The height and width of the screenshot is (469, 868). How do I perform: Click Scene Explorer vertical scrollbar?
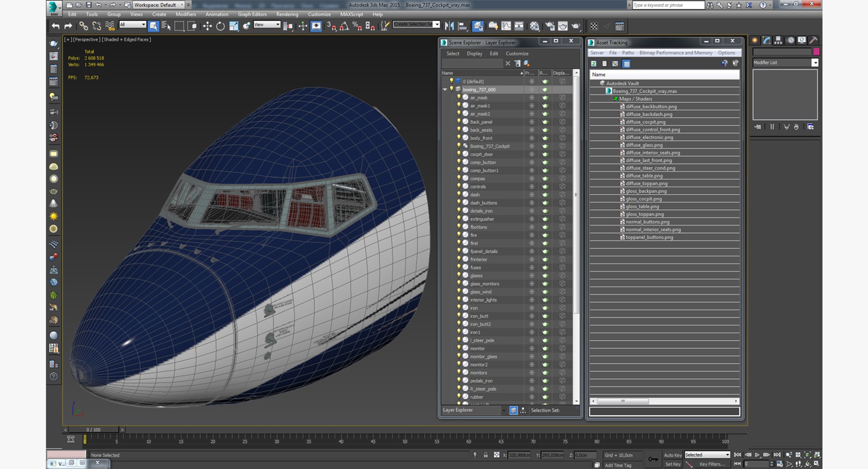pyautogui.click(x=576, y=194)
